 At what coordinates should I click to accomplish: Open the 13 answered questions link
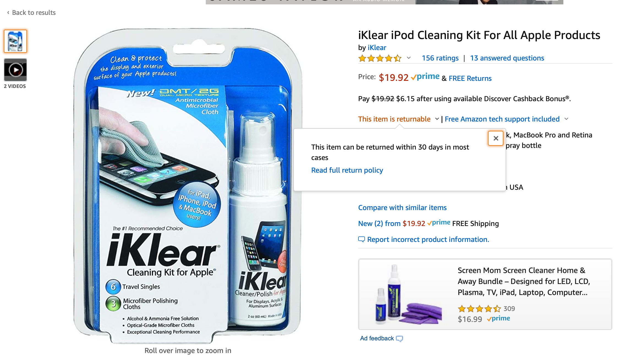coord(507,58)
